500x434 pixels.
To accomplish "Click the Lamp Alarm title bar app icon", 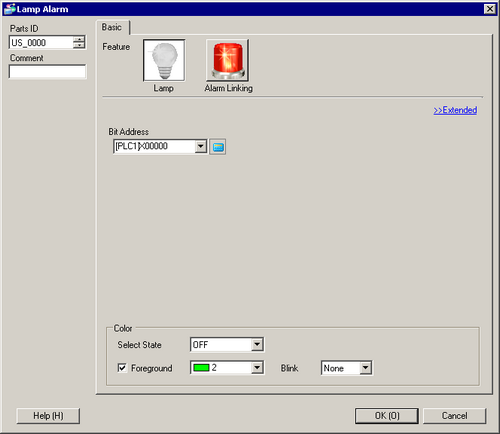I will (10, 9).
